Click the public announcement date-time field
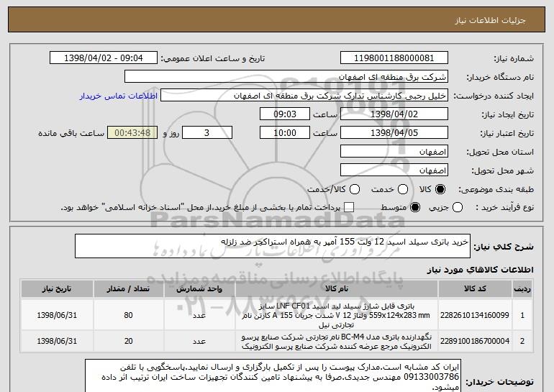554x392 pixels. point(104,58)
